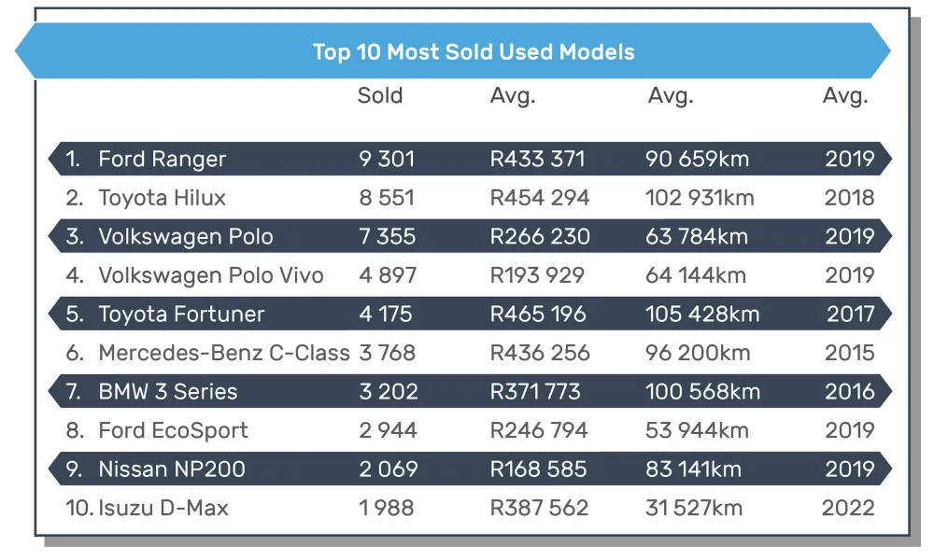Click the Isuzu D-Max model name
This screenshot has width=934, height=560.
tap(163, 508)
